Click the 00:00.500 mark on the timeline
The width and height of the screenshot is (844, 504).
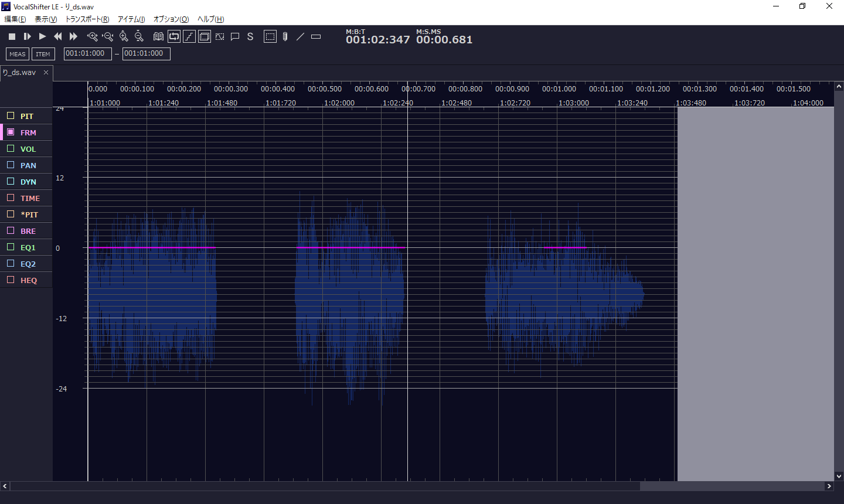[x=325, y=89]
